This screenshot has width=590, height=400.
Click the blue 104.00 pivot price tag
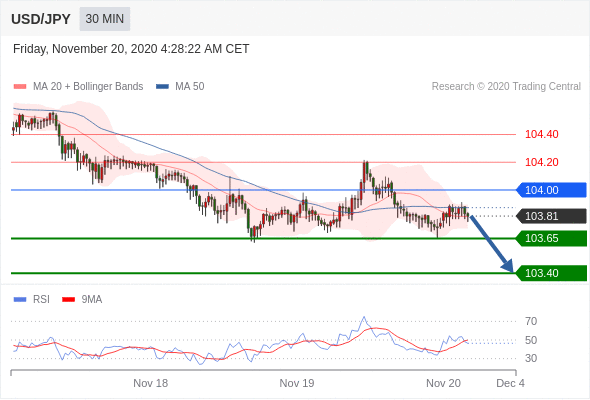[551, 190]
